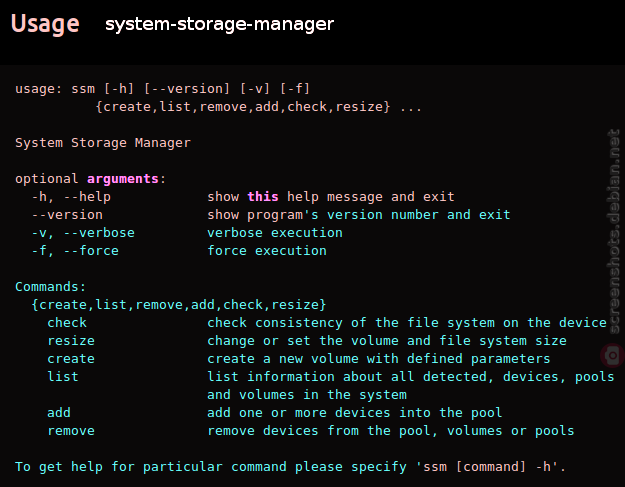625x487 pixels.
Task: Click the screenshots.debian.net watermark text
Action: pyautogui.click(x=614, y=231)
